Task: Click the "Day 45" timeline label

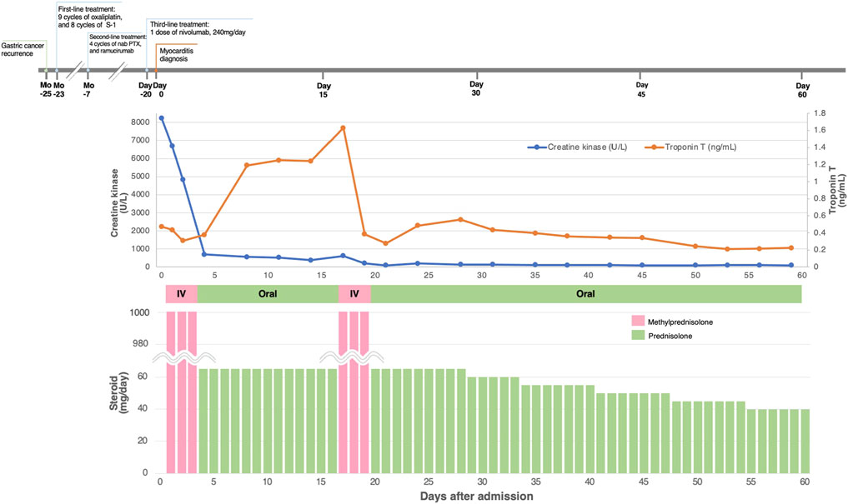Action: coord(642,90)
